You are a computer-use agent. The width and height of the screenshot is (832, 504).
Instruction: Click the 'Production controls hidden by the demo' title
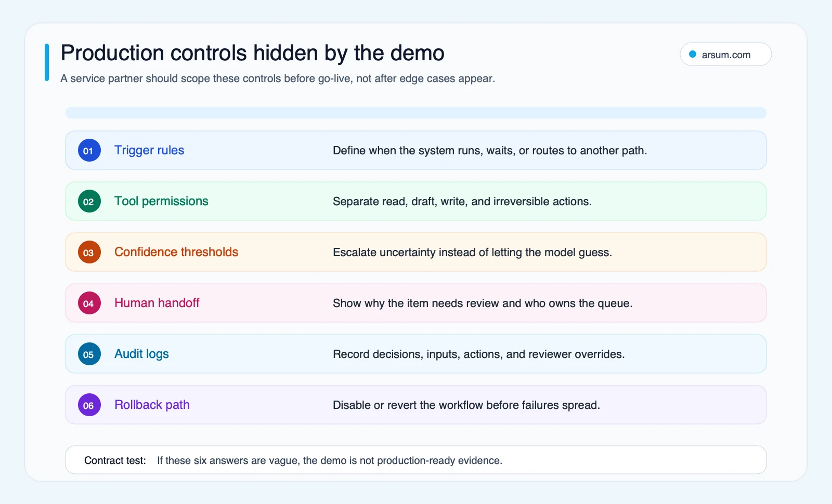pos(253,53)
